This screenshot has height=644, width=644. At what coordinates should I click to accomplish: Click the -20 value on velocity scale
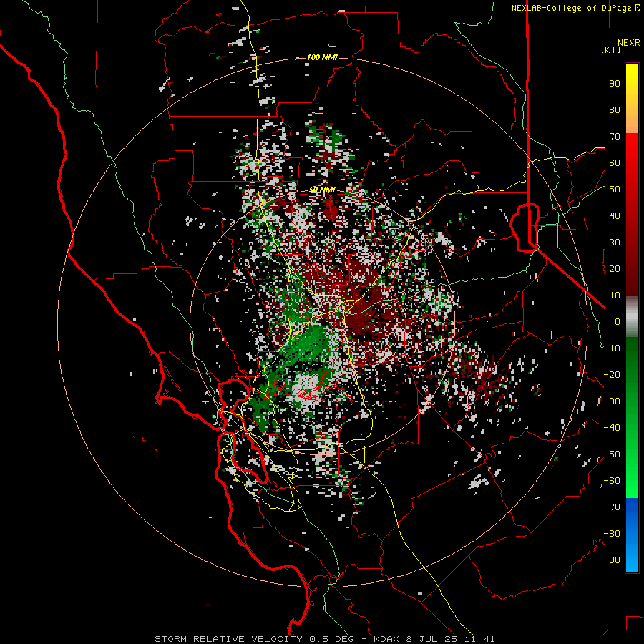pyautogui.click(x=612, y=375)
